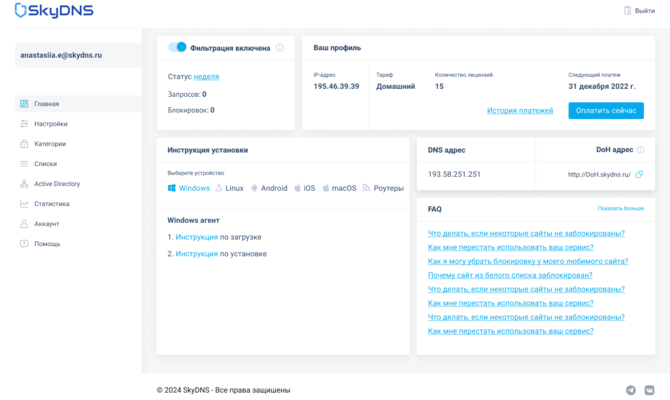Open Инструкция по установке link

click(x=197, y=254)
